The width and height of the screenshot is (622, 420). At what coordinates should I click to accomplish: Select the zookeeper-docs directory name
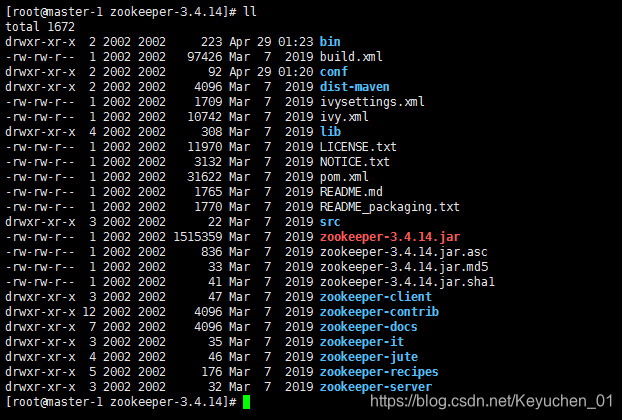[x=369, y=327]
